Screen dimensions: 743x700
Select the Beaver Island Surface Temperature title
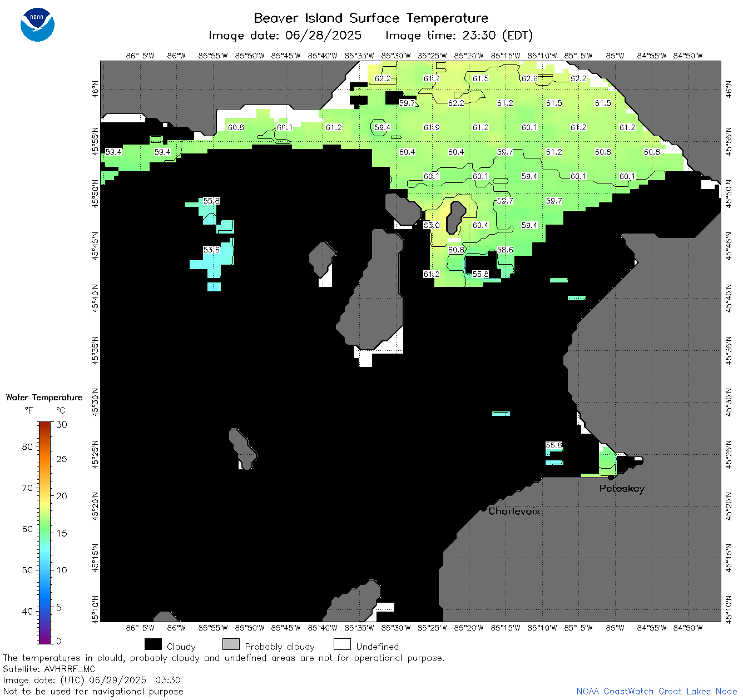[371, 18]
